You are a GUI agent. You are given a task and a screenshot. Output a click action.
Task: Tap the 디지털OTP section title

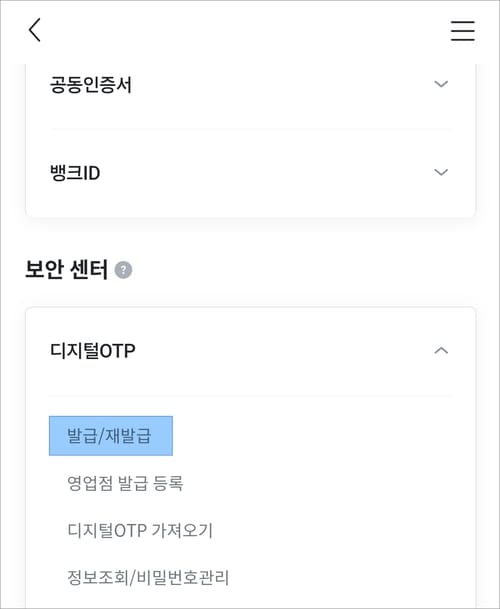tap(92, 351)
